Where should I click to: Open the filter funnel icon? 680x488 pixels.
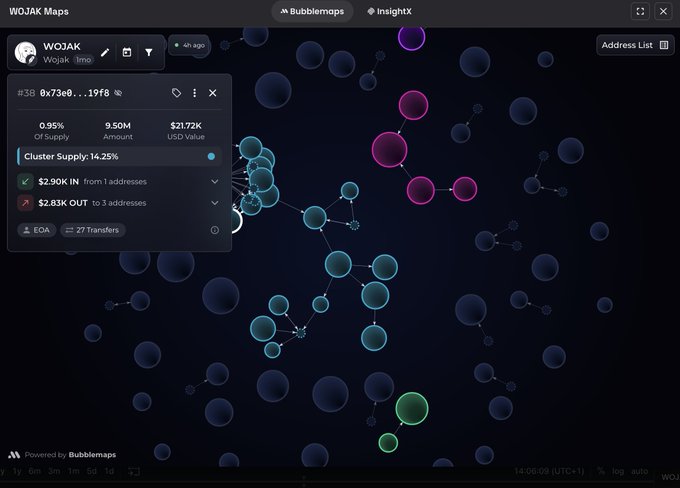pos(149,52)
